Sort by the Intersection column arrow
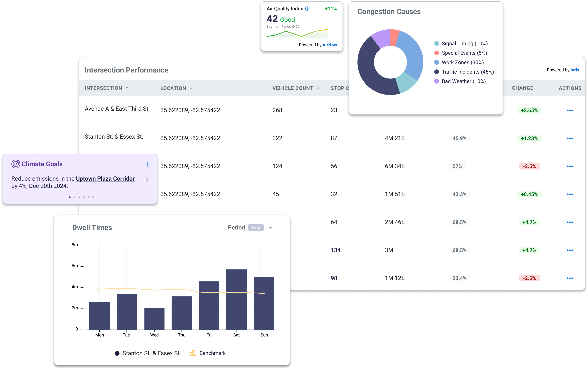 [x=127, y=88]
